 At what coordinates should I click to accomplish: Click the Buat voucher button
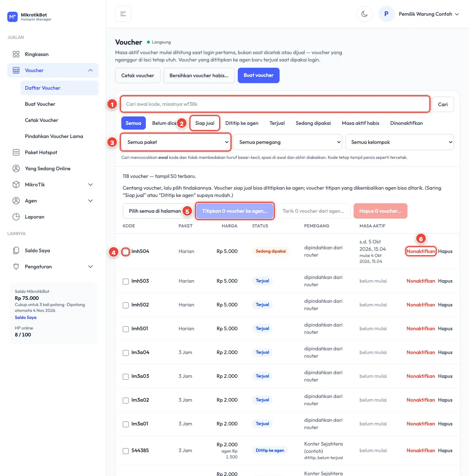259,75
